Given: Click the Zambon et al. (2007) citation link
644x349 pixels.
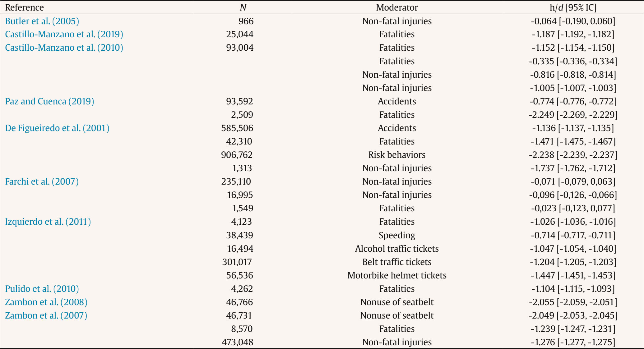Looking at the screenshot, I should [x=46, y=315].
